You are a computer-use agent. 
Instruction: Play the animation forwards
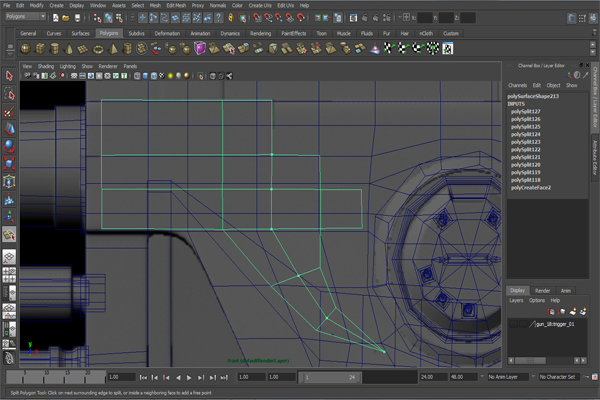(189, 378)
